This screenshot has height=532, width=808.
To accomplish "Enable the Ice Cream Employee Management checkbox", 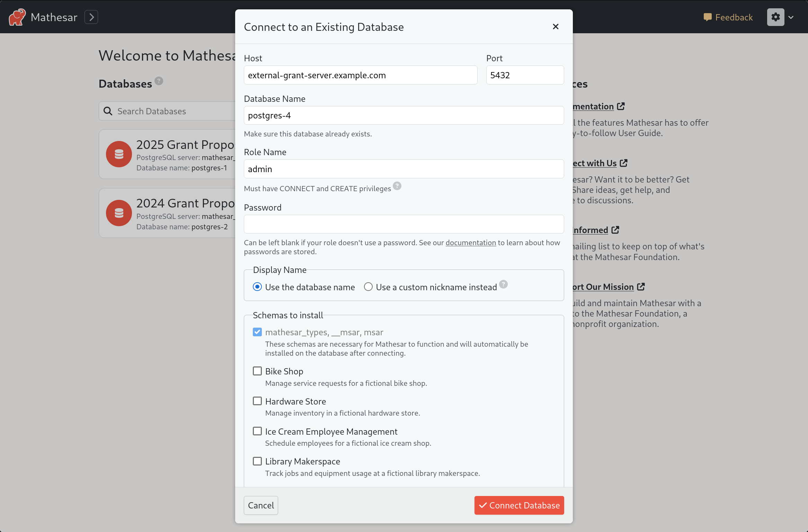I will tap(257, 432).
